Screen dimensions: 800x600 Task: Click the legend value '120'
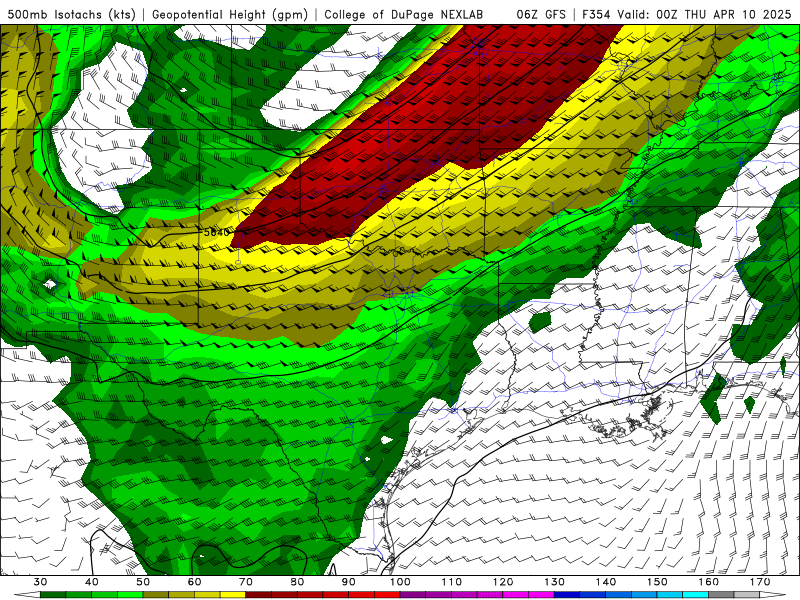tap(503, 582)
